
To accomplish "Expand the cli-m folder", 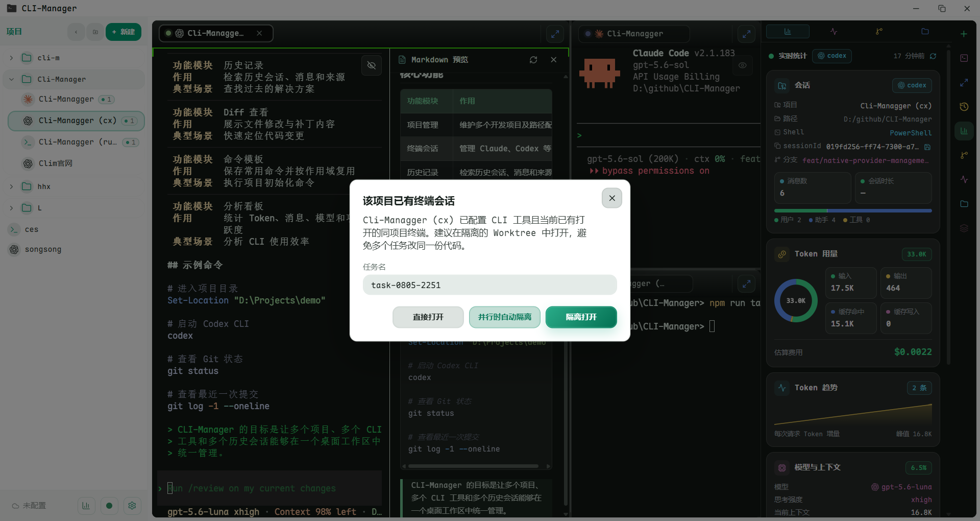I will [11, 58].
